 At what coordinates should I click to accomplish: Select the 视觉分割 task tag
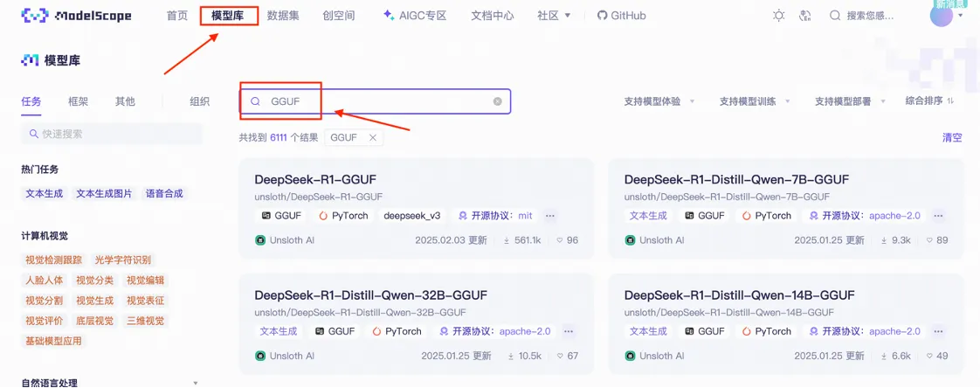45,301
